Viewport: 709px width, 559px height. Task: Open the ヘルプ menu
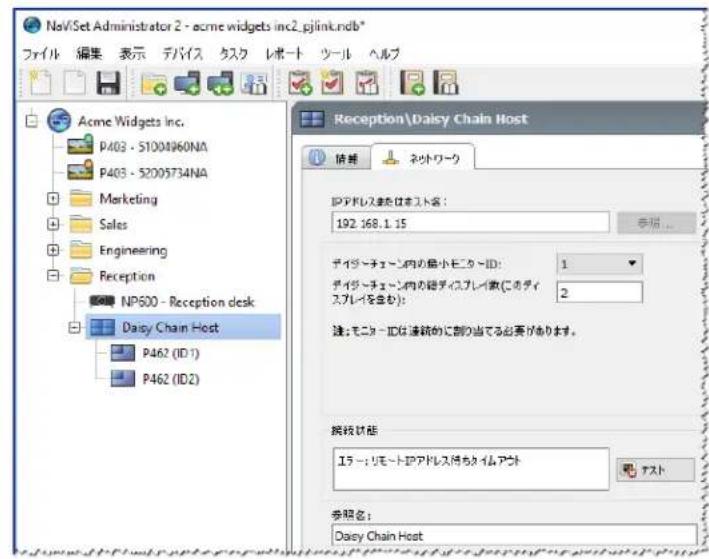click(384, 54)
